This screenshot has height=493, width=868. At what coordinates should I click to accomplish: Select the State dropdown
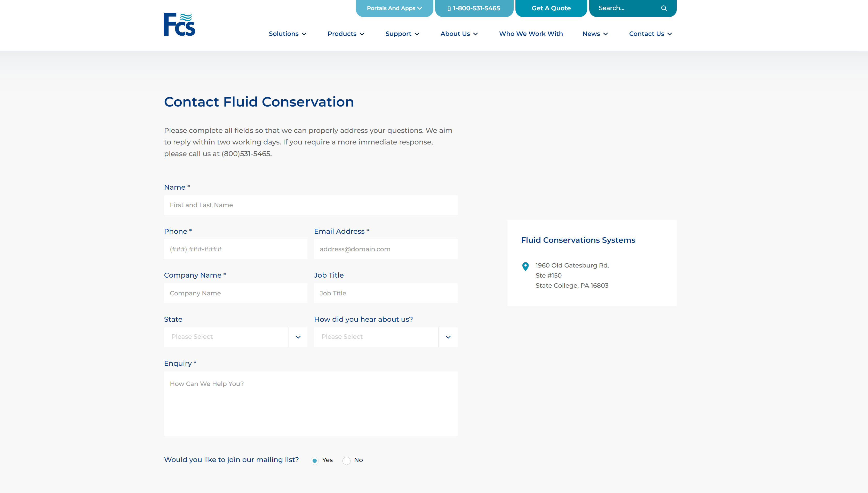click(x=235, y=336)
